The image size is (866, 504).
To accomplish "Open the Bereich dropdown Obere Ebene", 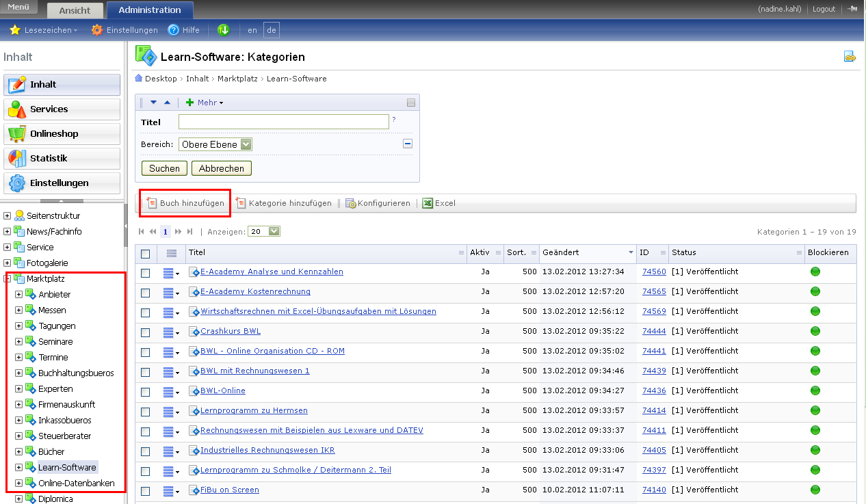I will [215, 144].
